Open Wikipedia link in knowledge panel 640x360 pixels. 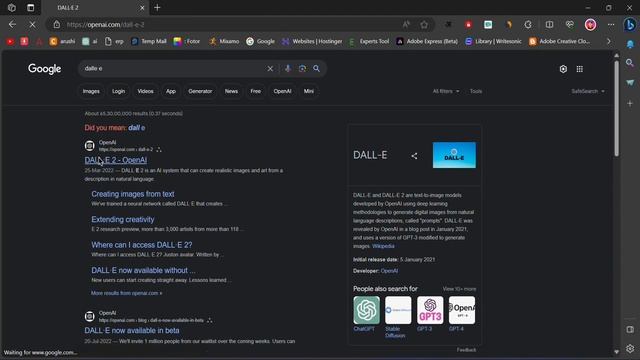[x=383, y=246]
